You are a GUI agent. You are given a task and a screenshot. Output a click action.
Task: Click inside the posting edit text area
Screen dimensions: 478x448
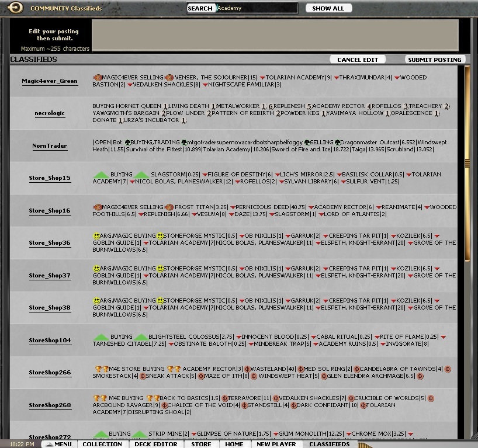[x=279, y=34]
